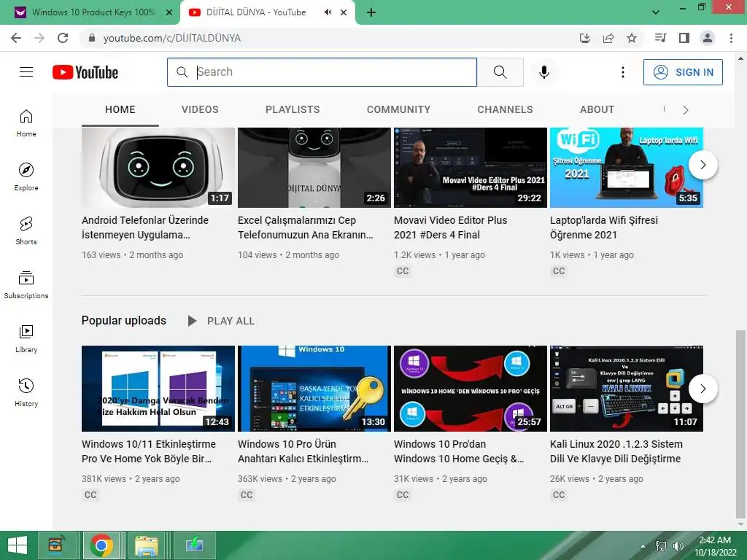Show next videos in the uploads row
This screenshot has width=747, height=560.
703,165
